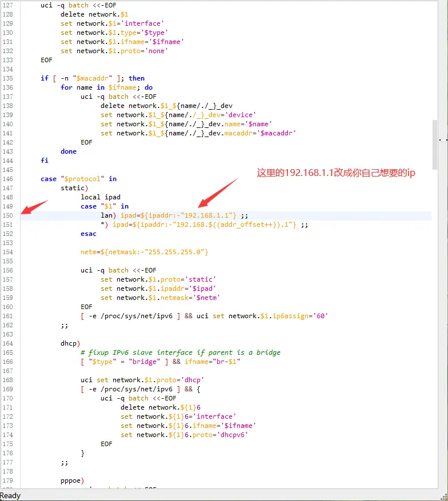
Task: Click line number 127 in the gutter
Action: pyautogui.click(x=7, y=6)
